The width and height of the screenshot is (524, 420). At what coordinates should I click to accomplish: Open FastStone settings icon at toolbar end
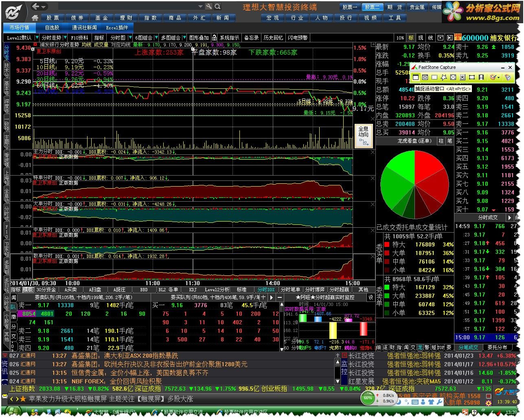508,77
